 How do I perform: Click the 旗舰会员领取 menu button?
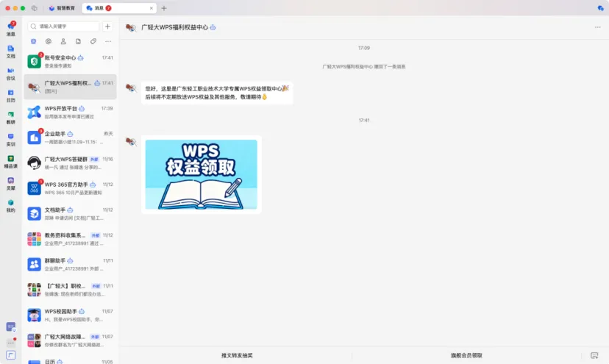point(466,355)
